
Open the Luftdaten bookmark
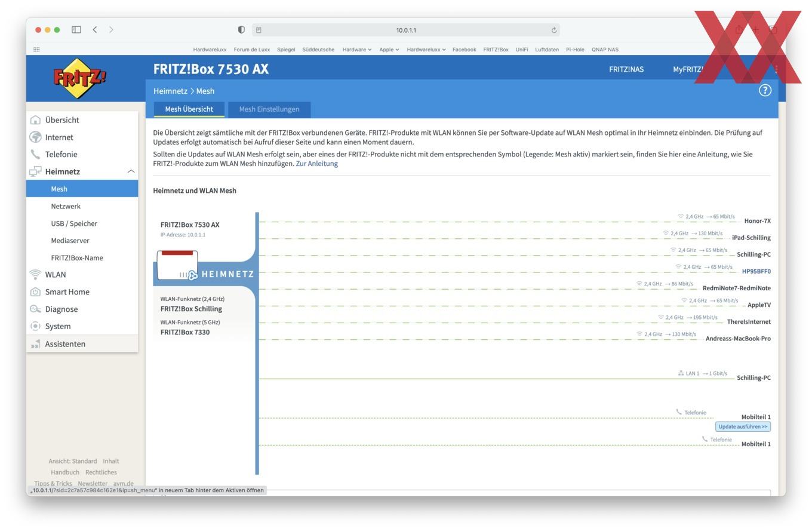point(547,50)
